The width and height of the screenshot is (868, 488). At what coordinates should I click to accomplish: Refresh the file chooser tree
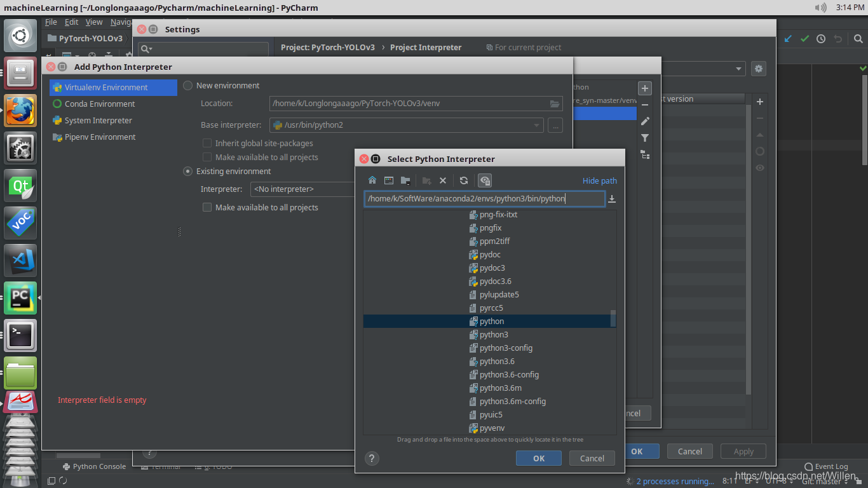coord(464,180)
